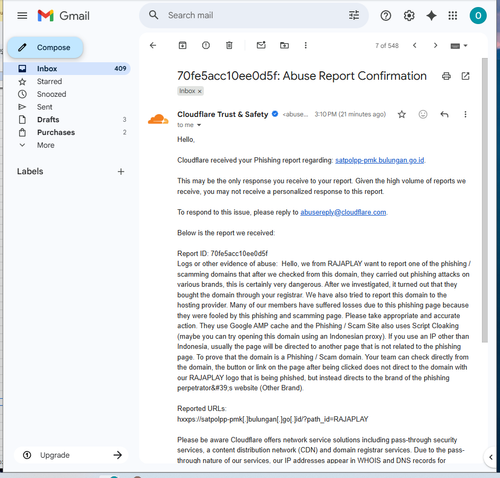Click verified sender blue checkmark
Viewport: 500px width, 478px height.
[275, 114]
